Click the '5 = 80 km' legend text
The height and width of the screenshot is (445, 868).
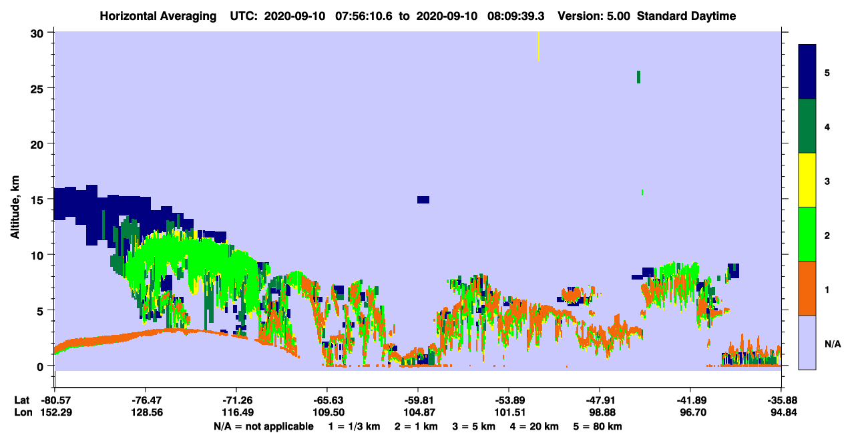tap(598, 426)
